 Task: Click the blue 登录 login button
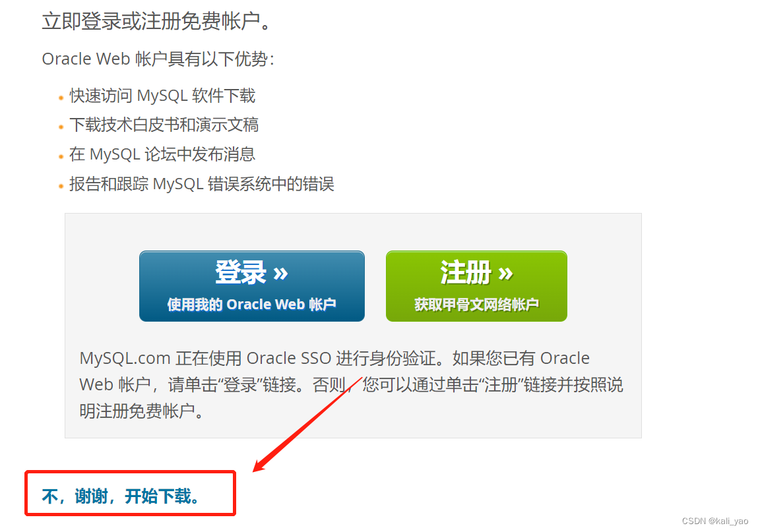(252, 286)
